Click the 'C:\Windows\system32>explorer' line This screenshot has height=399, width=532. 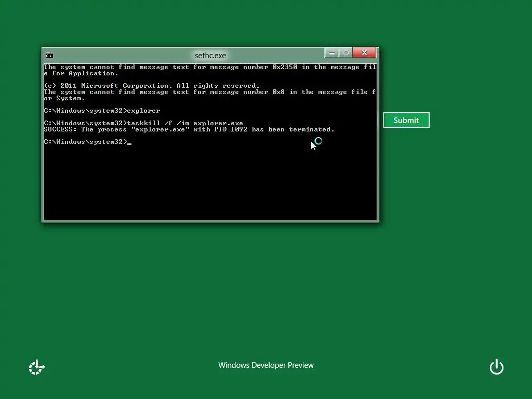[x=102, y=111]
